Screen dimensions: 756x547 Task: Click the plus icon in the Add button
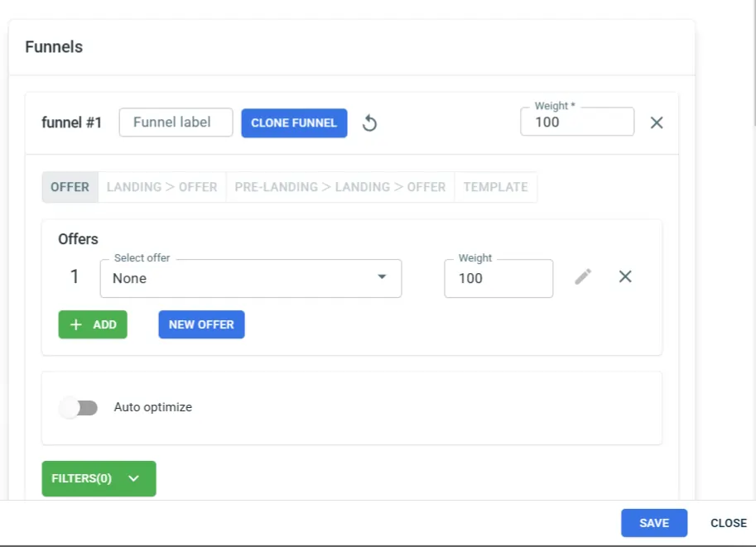76,324
